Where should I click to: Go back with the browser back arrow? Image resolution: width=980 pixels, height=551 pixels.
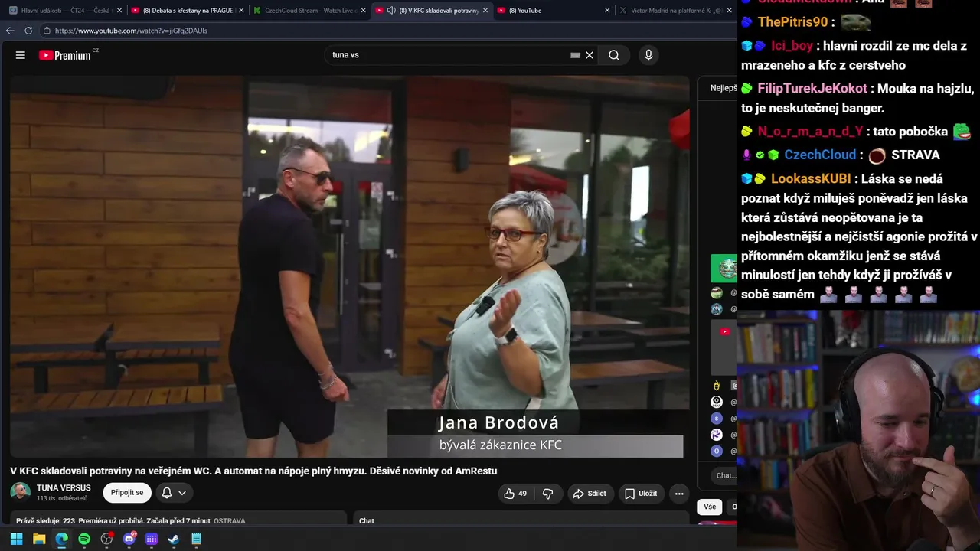[x=10, y=31]
